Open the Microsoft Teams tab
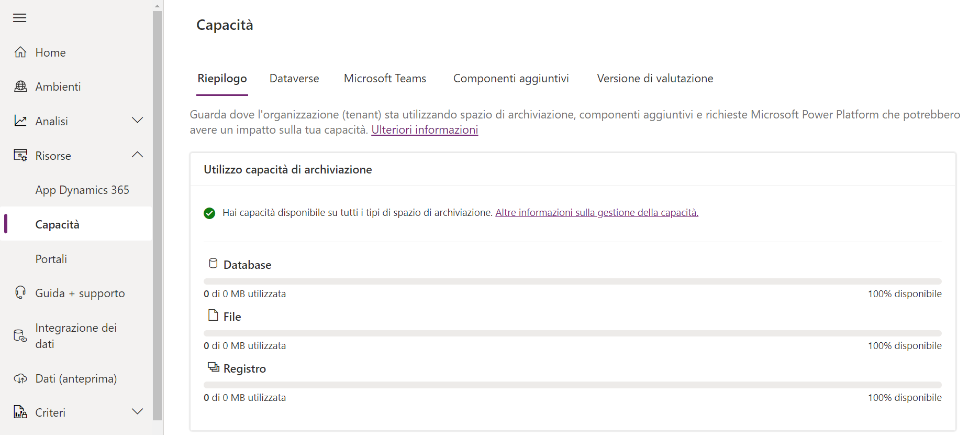This screenshot has height=435, width=980. pyautogui.click(x=385, y=79)
